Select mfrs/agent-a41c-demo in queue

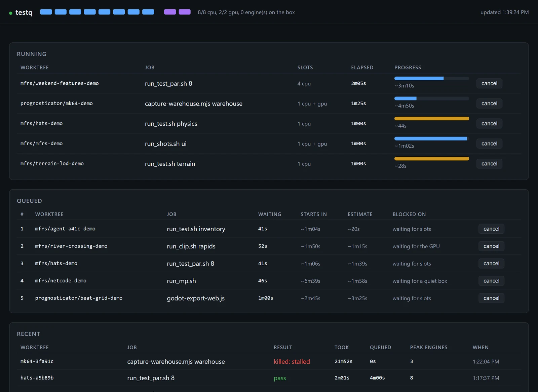click(x=65, y=229)
